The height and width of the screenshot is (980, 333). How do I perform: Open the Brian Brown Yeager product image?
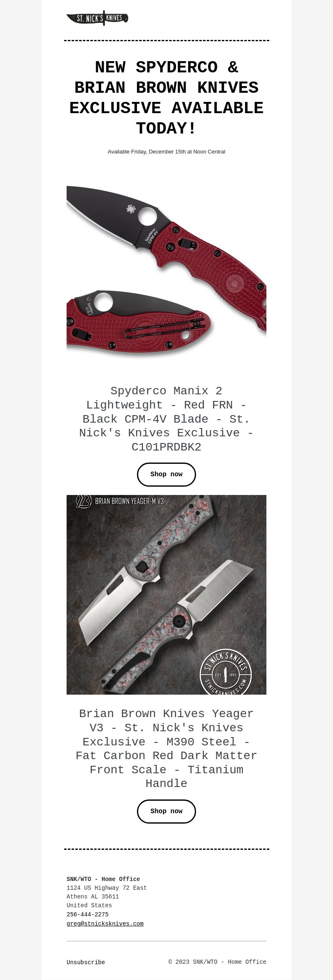pyautogui.click(x=166, y=594)
